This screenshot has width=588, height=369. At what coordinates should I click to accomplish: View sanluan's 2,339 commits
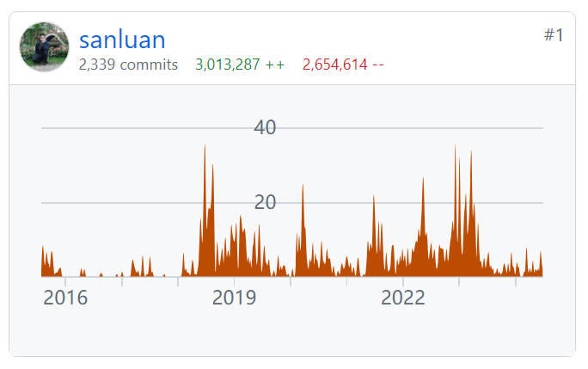128,65
